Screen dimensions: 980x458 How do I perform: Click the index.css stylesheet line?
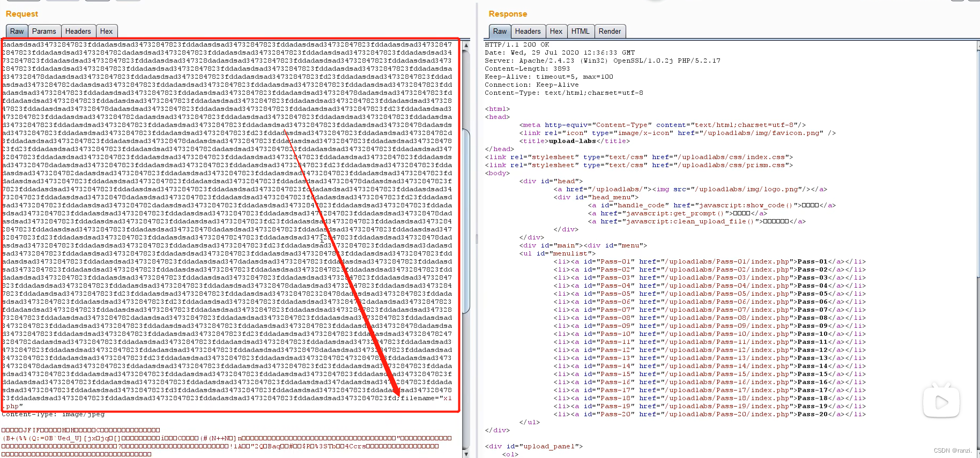point(639,157)
